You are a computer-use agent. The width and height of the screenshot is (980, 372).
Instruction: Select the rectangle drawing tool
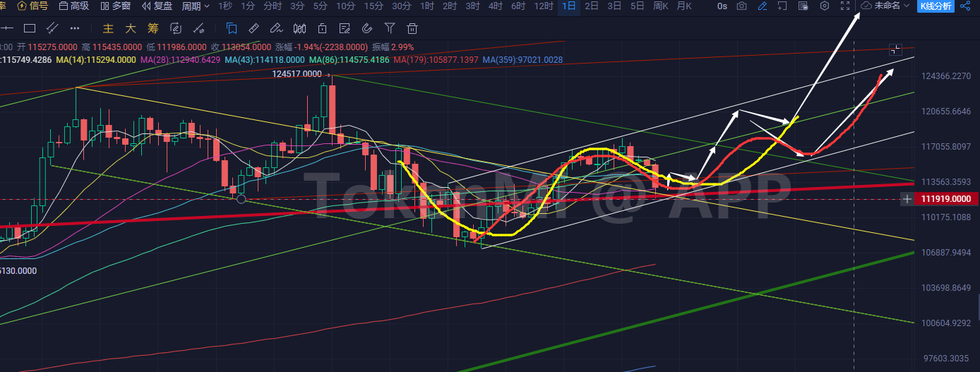tap(30, 29)
